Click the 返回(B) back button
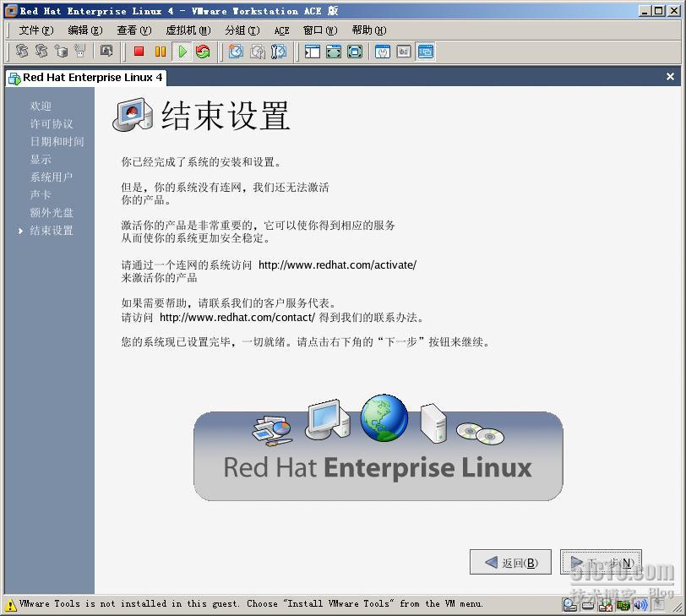Screen dimensions: 686x616 tap(510, 562)
